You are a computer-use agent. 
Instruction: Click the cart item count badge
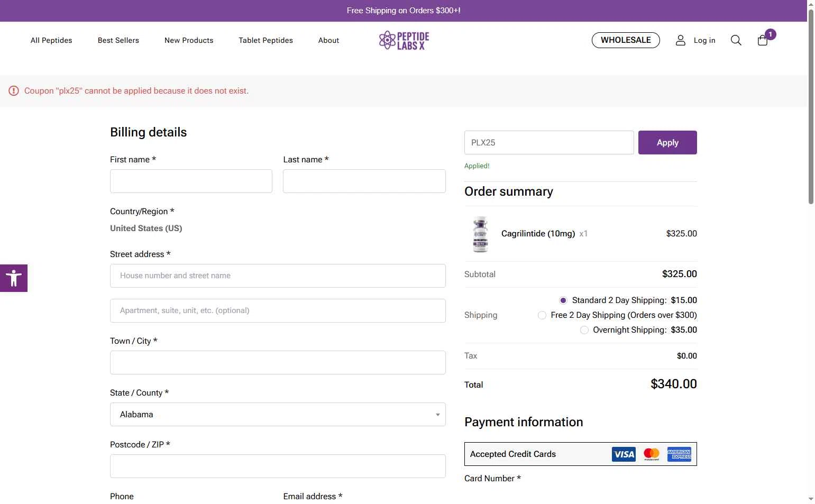(770, 34)
